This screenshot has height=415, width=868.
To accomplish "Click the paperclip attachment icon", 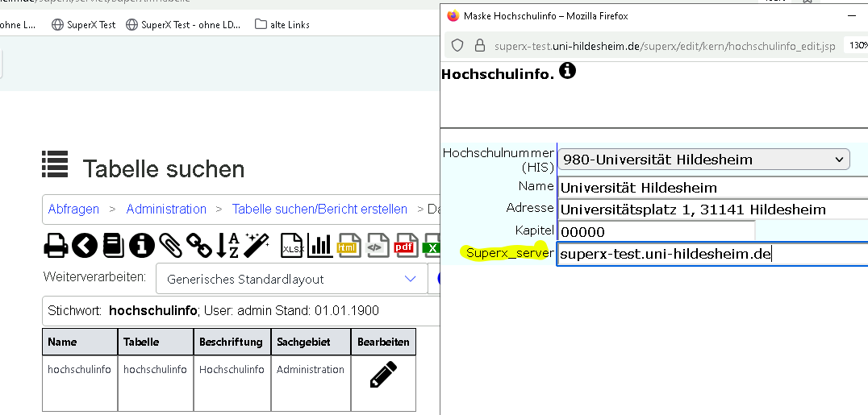I will (x=170, y=245).
